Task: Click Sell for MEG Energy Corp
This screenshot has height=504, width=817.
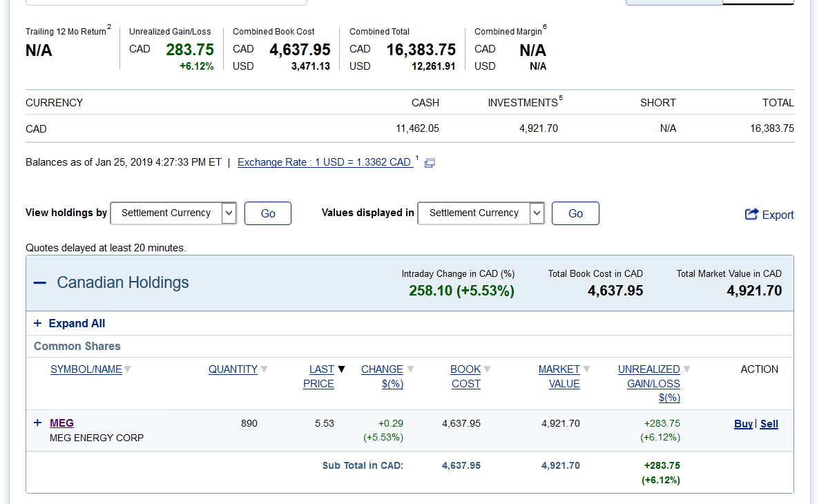Action: (x=769, y=424)
